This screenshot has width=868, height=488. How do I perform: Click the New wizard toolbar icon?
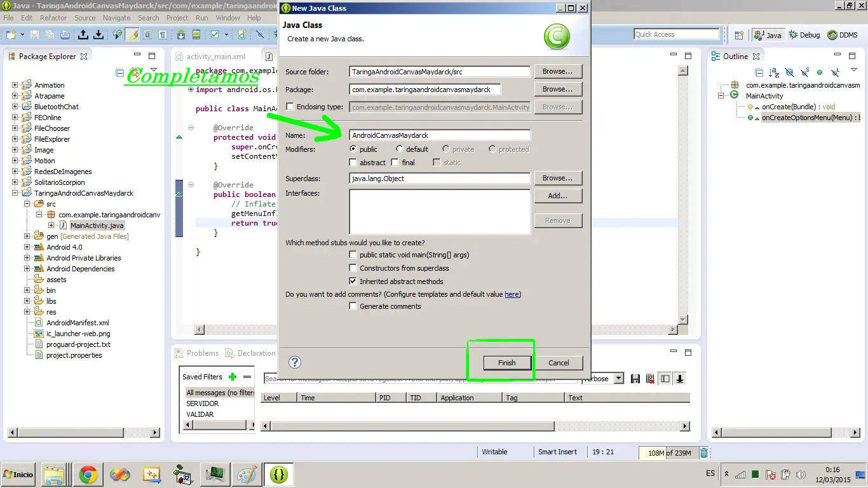pyautogui.click(x=11, y=35)
